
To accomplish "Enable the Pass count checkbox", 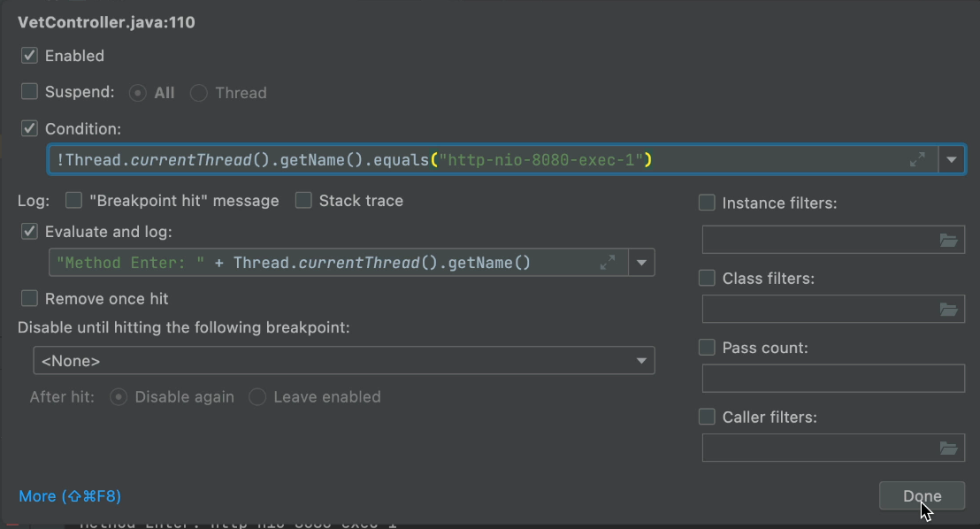I will tap(707, 348).
